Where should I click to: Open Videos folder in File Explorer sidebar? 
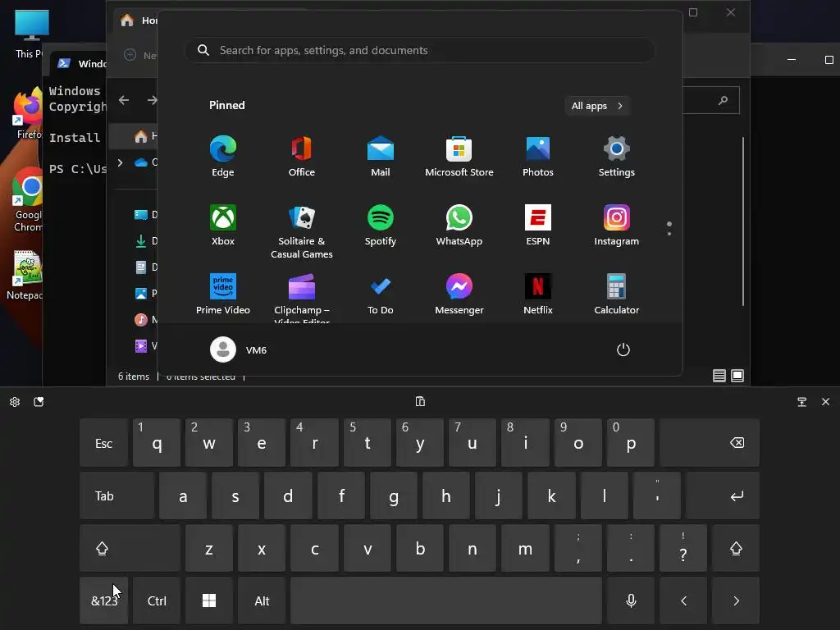(x=144, y=346)
